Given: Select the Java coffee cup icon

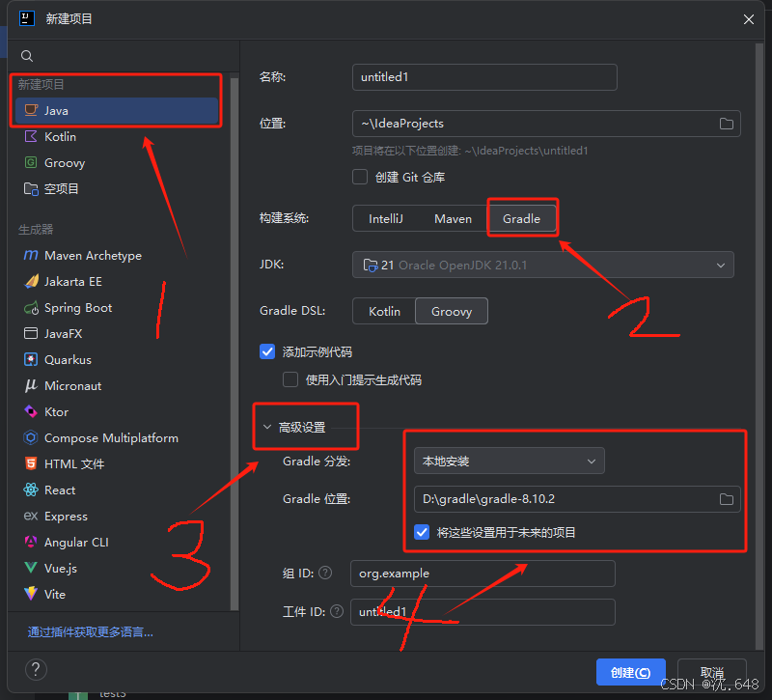Looking at the screenshot, I should (31, 110).
